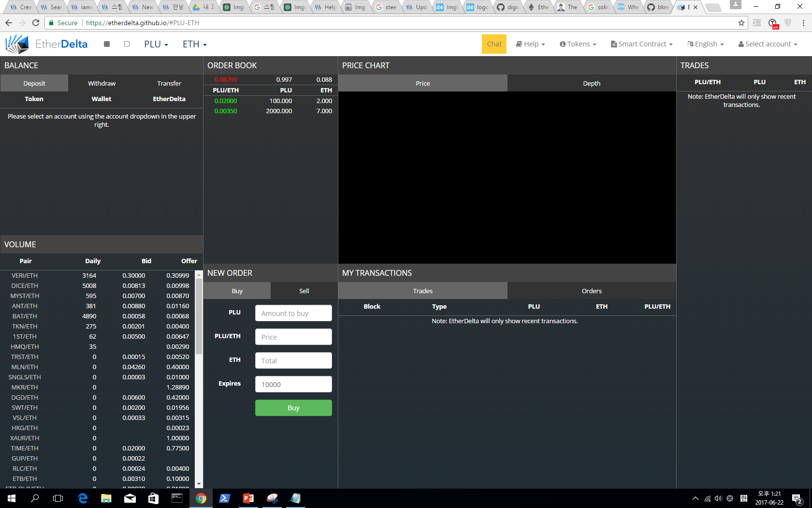The image size is (812, 508).
Task: Go back using the browser back arrow
Action: (9, 23)
